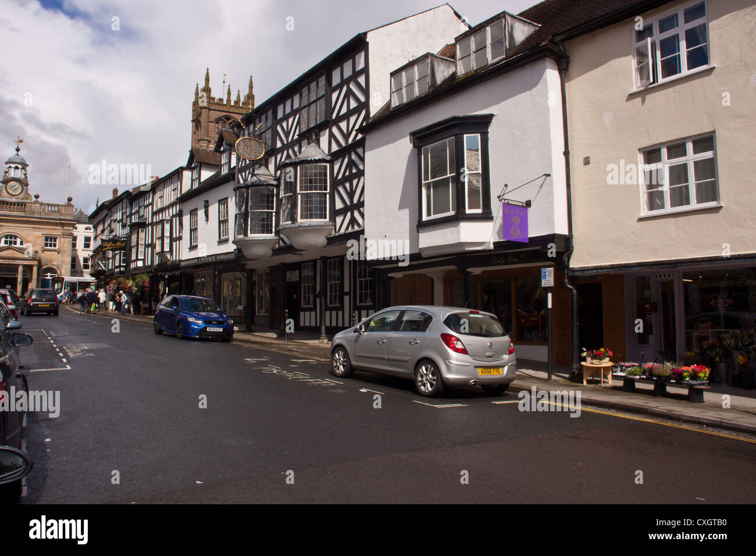Viewport: 756px width, 556px height.
Task: Click the blue parking sign on pole
Action: pos(547,277)
